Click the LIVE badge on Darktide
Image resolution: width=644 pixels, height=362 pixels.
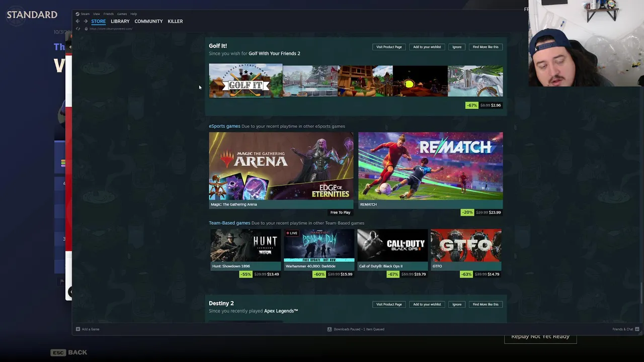[x=292, y=233]
